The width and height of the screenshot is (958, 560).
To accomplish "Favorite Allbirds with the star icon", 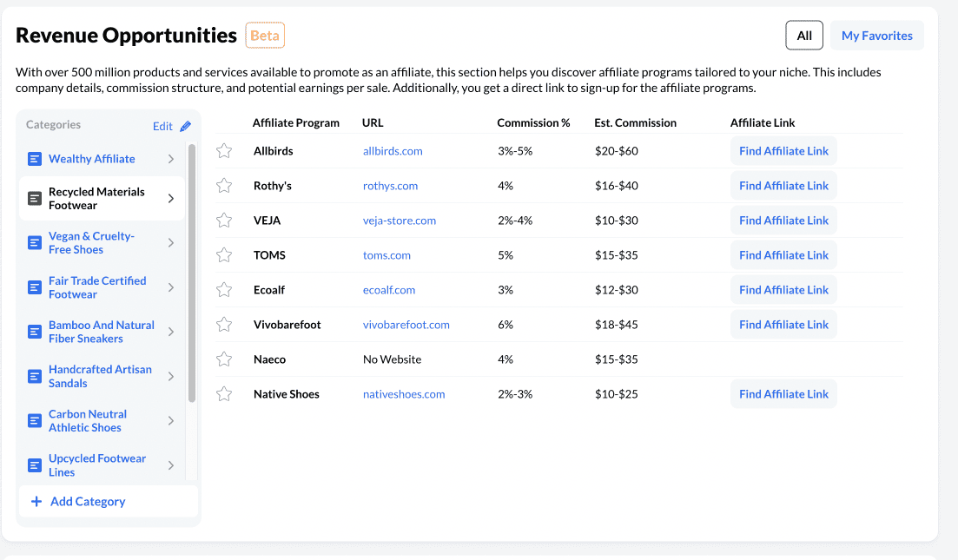I will pyautogui.click(x=224, y=151).
